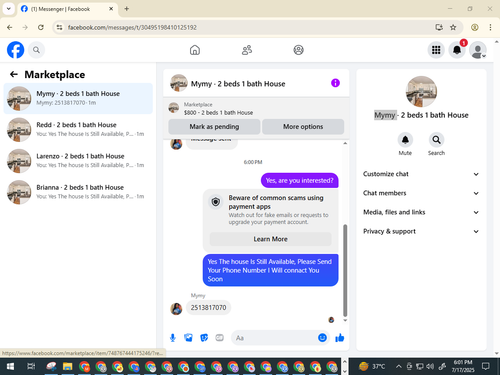Click the browser address bar URL
The width and height of the screenshot is (500, 375).
click(x=132, y=27)
